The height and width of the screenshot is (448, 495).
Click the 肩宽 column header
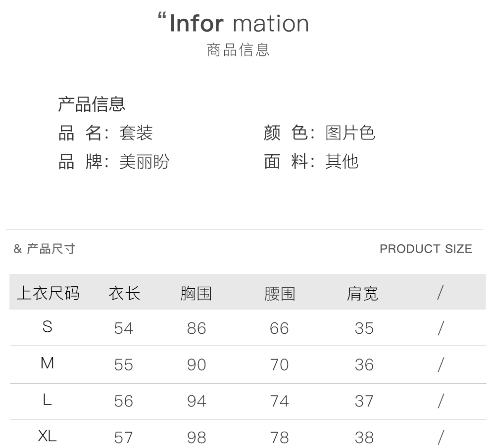pyautogui.click(x=362, y=294)
